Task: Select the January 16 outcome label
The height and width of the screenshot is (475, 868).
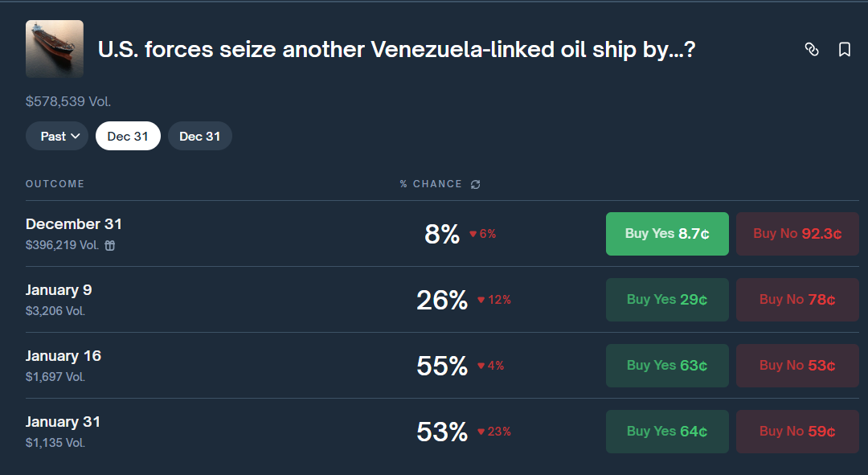Action: point(63,355)
